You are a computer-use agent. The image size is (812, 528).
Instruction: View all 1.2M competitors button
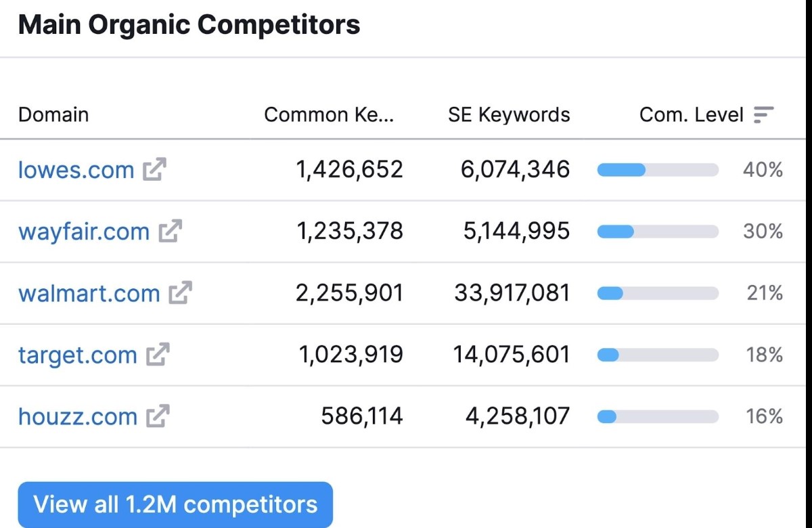pos(175,504)
